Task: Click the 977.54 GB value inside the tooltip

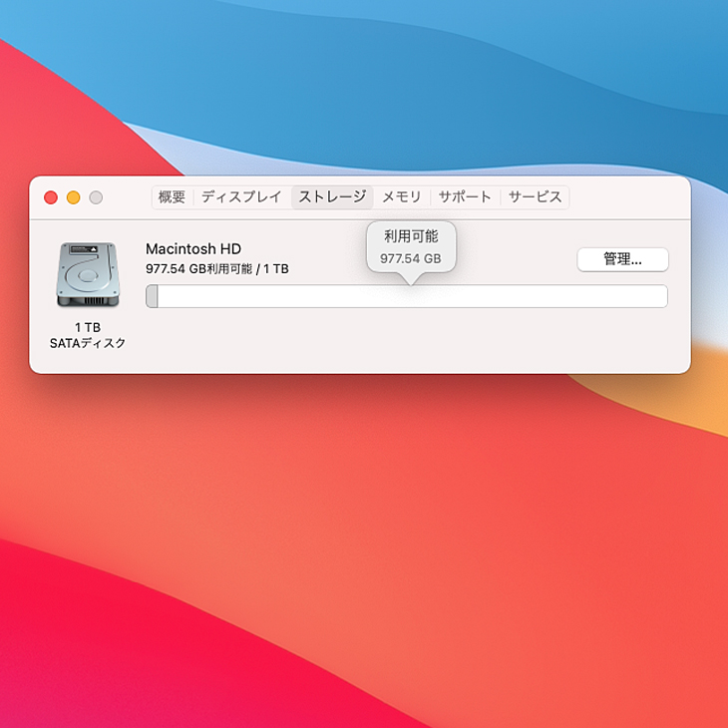Action: [x=410, y=258]
